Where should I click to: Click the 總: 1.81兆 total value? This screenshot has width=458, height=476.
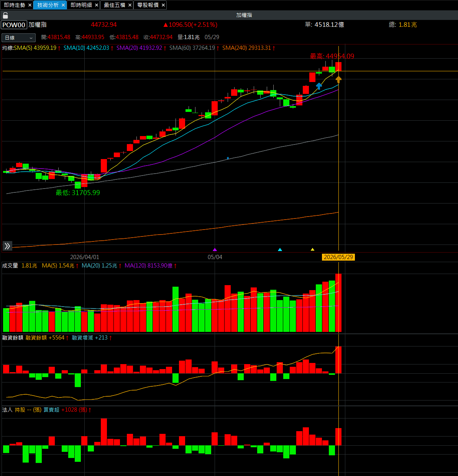[x=403, y=25]
